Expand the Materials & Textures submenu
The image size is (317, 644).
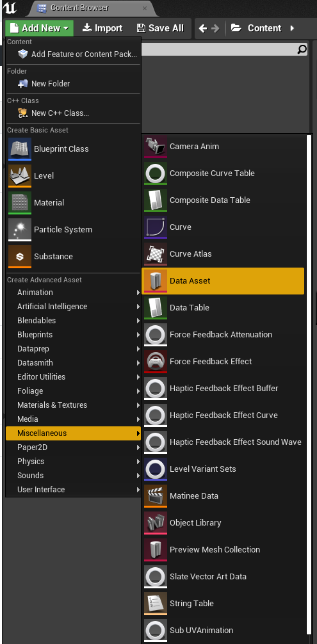click(73, 405)
